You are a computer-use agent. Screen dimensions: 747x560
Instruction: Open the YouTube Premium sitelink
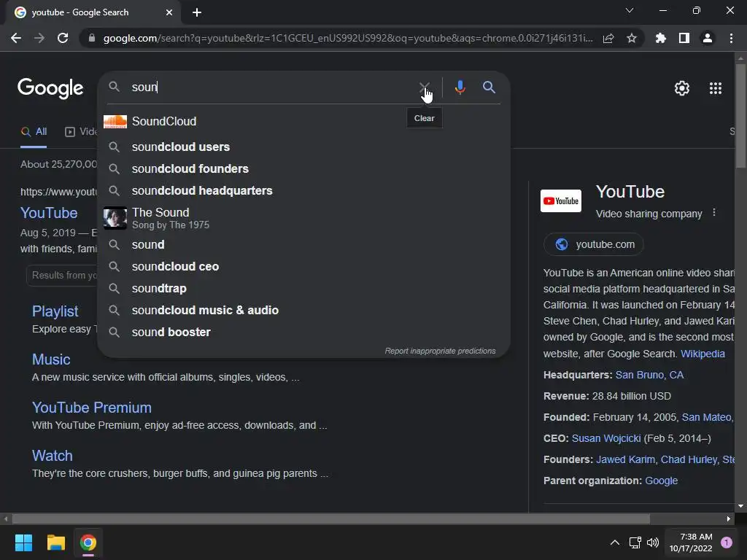pyautogui.click(x=91, y=408)
